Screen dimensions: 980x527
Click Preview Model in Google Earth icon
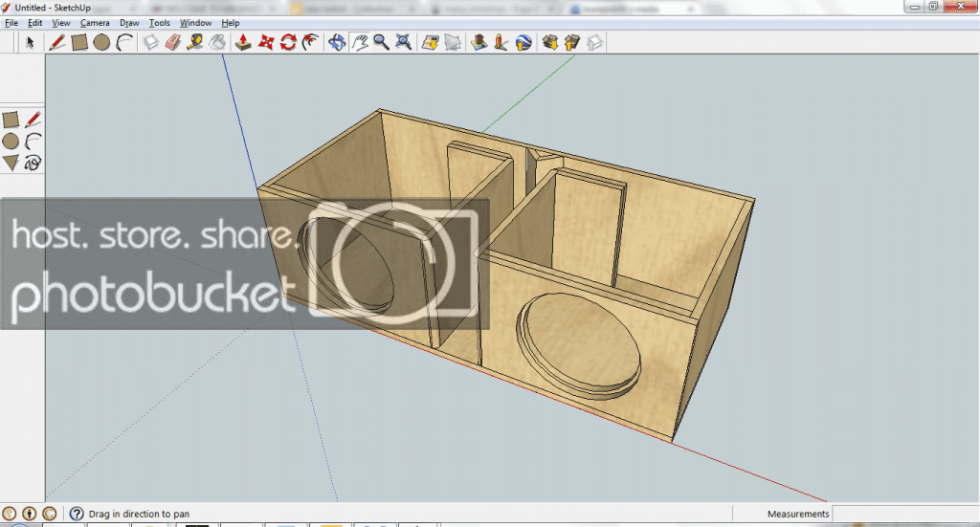click(x=523, y=42)
